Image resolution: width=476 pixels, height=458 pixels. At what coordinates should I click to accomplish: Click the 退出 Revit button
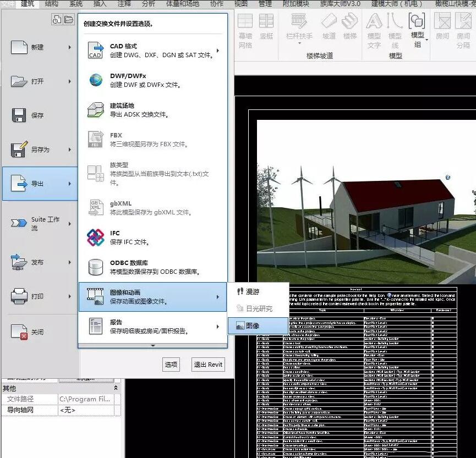[208, 364]
